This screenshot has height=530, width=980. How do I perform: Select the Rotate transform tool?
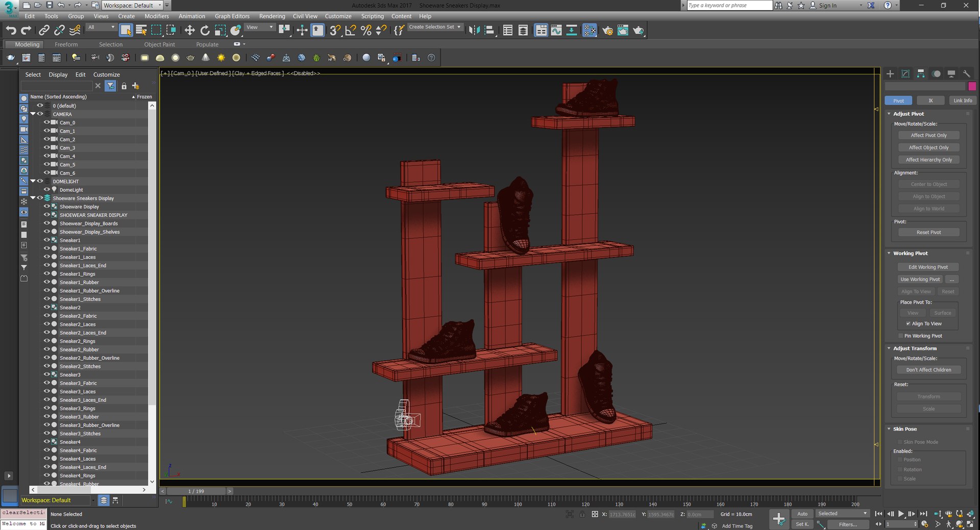click(x=205, y=31)
